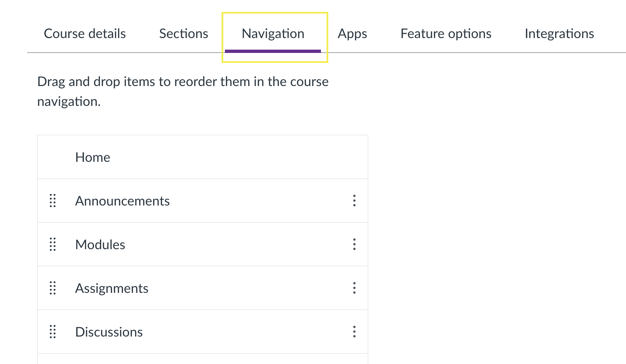Click the Discussions item label

pyautogui.click(x=109, y=332)
